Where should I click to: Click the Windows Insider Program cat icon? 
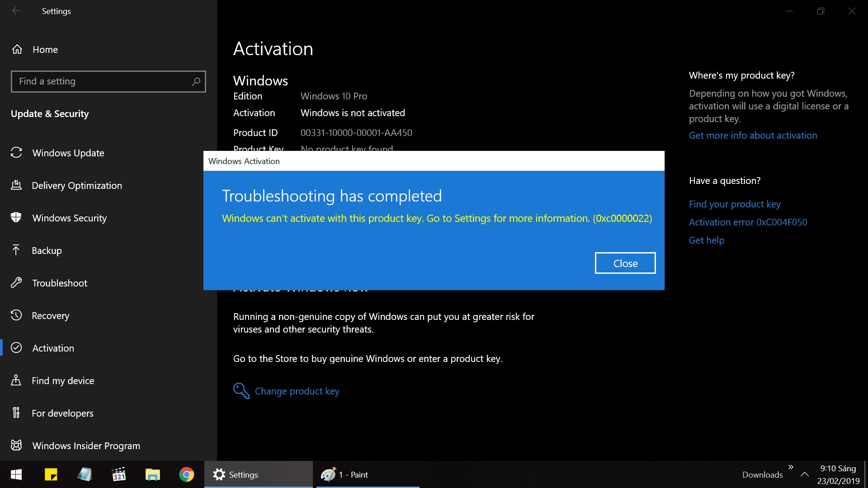click(16, 446)
